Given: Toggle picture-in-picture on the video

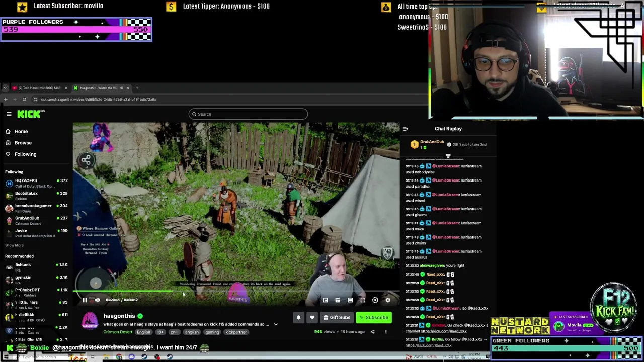Looking at the screenshot, I should [x=325, y=300].
